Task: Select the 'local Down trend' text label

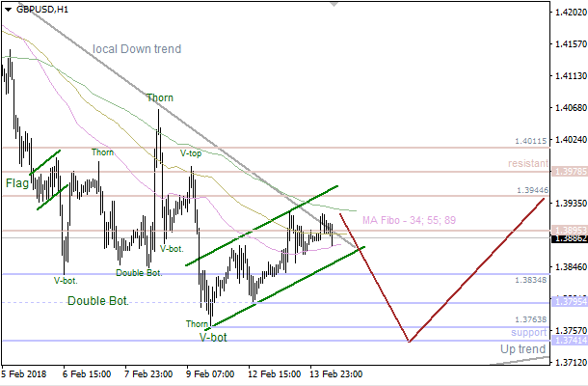Action: coord(136,49)
